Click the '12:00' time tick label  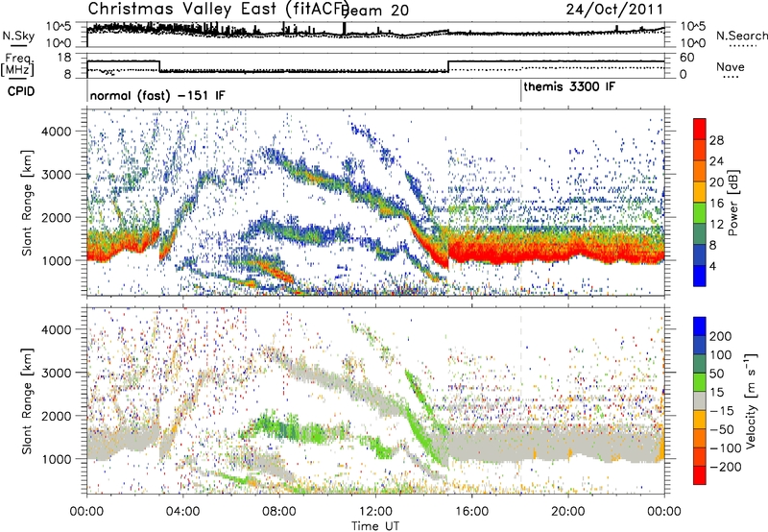[x=375, y=512]
